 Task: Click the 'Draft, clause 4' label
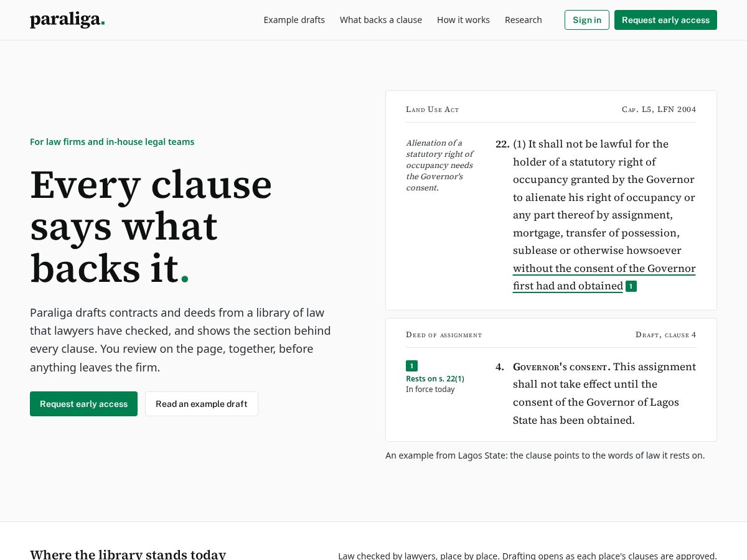[x=665, y=335]
